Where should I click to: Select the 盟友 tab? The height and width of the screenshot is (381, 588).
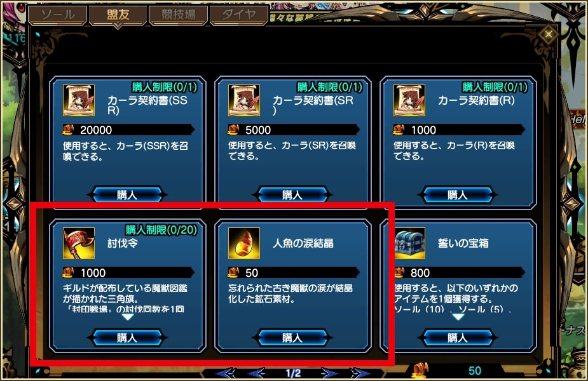pyautogui.click(x=118, y=15)
